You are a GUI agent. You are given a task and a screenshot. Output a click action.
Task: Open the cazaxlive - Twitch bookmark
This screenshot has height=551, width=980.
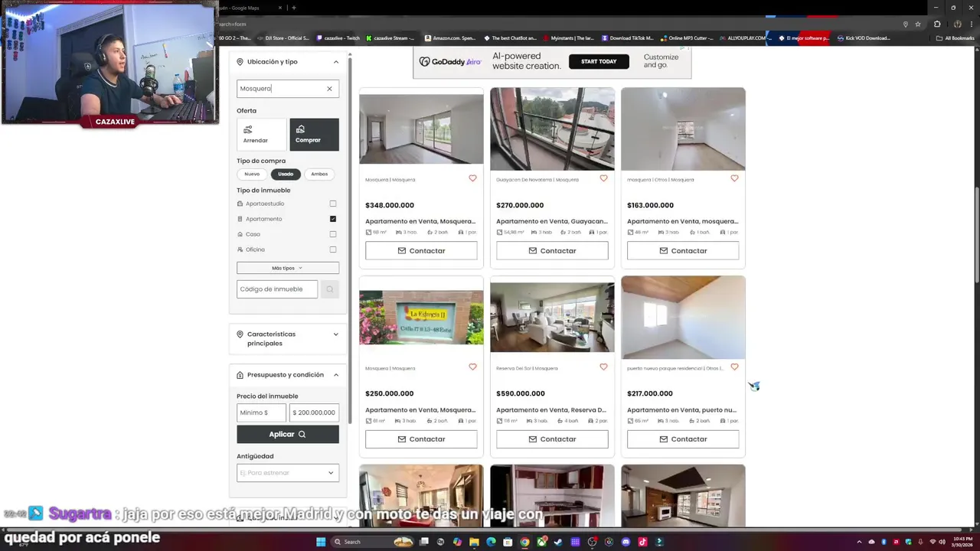pos(337,38)
